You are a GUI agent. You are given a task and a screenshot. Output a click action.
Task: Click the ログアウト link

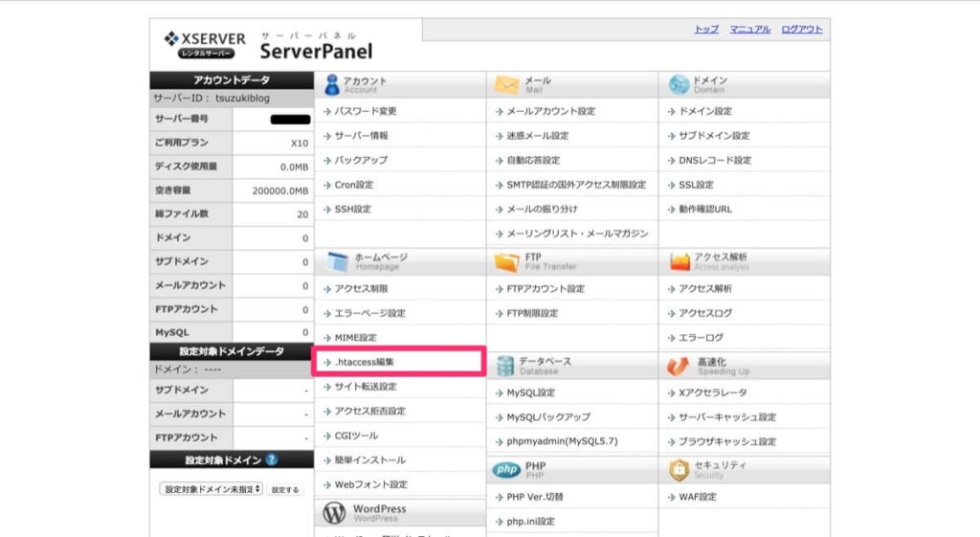coord(802,29)
